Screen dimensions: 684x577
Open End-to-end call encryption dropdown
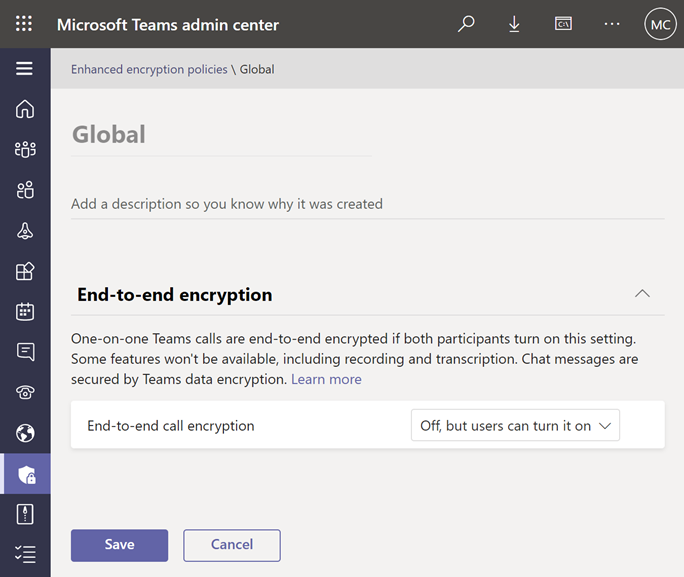(x=515, y=425)
